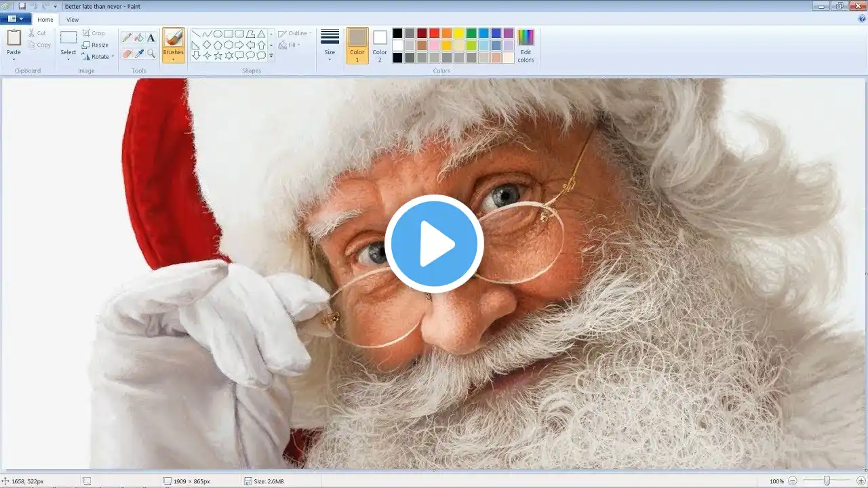This screenshot has height=488, width=868.
Task: Click the Redo arrow in title bar
Action: (45, 6)
